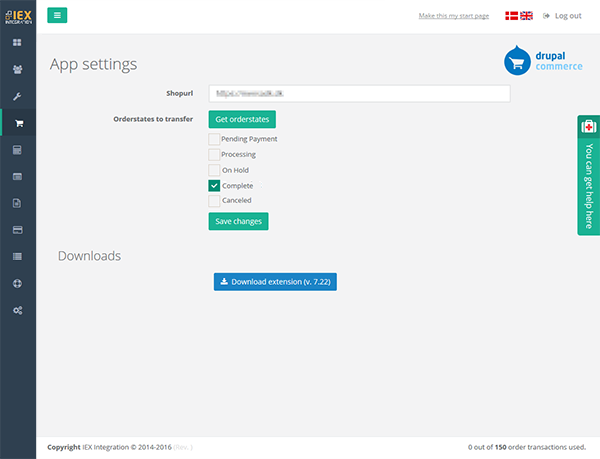Enable the Canceled orderstate checkbox
This screenshot has height=459, width=600.
coord(214,200)
